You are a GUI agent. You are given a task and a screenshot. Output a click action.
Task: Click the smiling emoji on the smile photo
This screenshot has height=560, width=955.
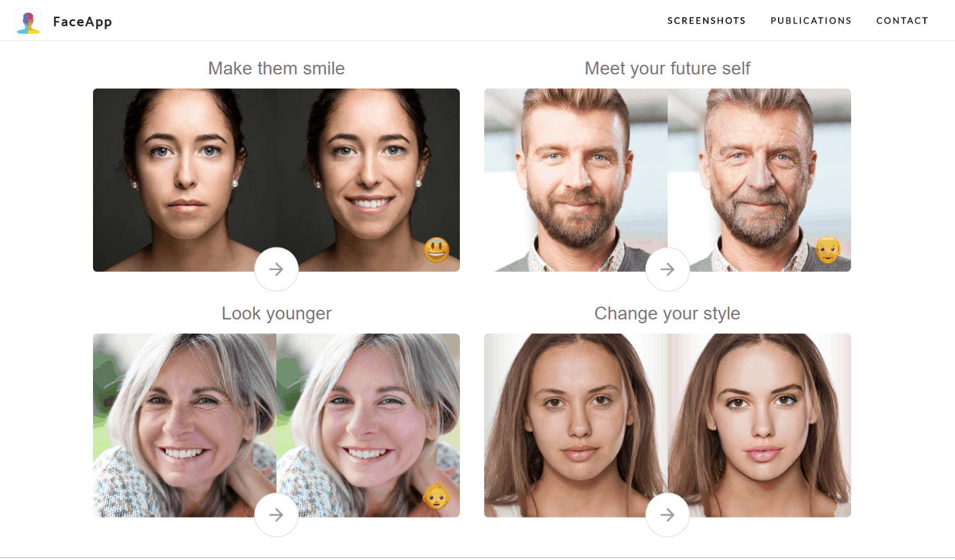(x=437, y=250)
